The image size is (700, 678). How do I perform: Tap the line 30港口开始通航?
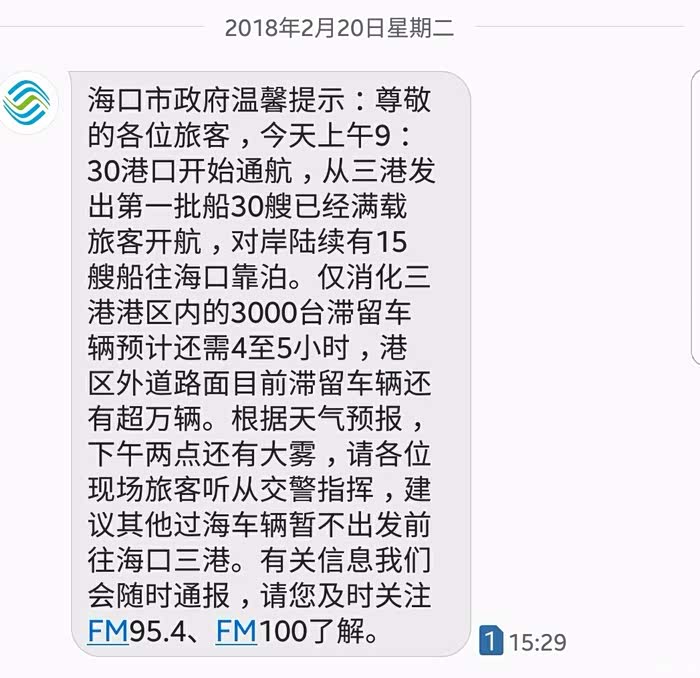pos(190,171)
